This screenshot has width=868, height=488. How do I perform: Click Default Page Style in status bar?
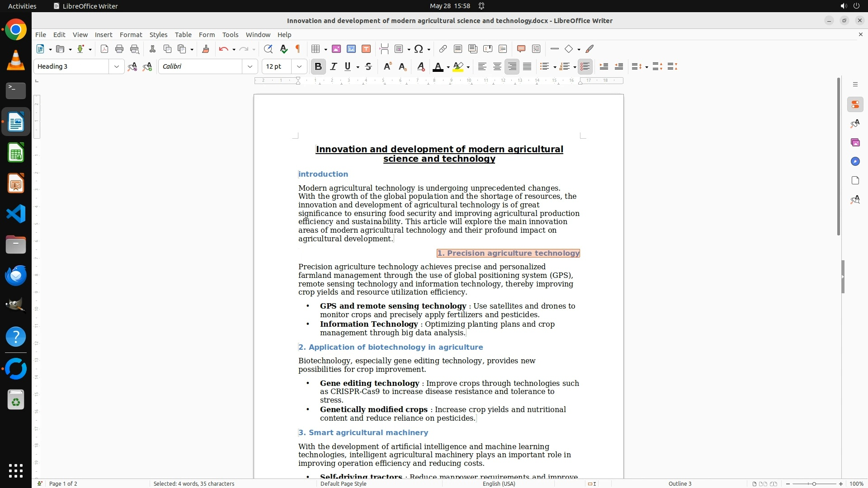click(x=343, y=483)
